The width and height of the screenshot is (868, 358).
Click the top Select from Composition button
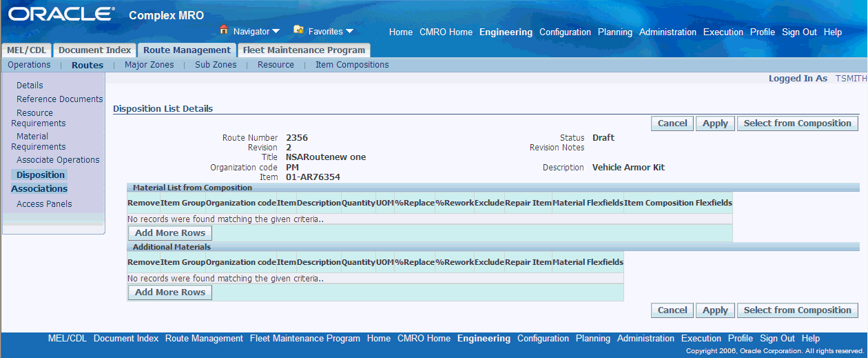coord(798,123)
